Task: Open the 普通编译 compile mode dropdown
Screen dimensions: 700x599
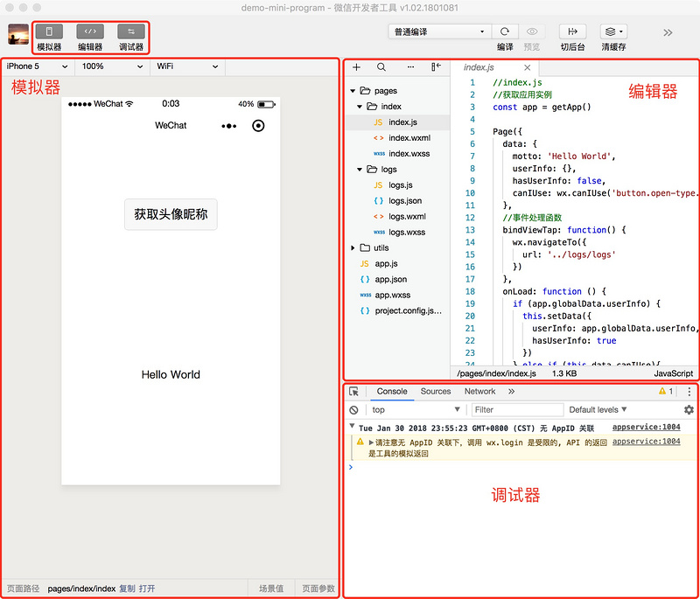Action: pos(440,31)
